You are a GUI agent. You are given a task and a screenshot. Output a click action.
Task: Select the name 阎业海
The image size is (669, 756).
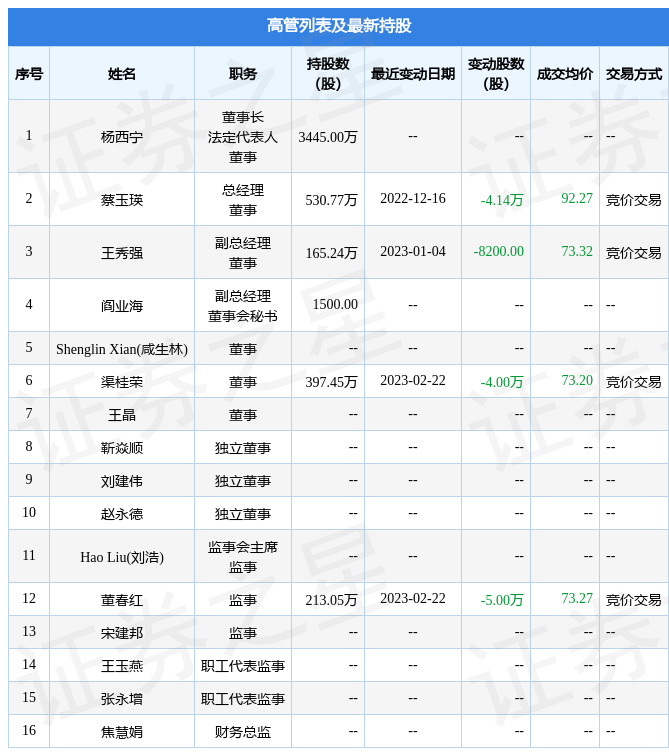121,306
